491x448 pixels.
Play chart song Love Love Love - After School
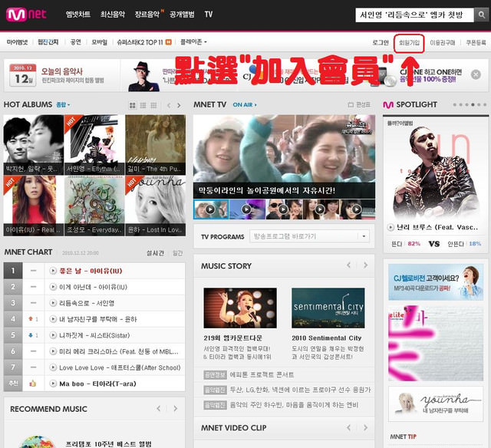pos(53,367)
